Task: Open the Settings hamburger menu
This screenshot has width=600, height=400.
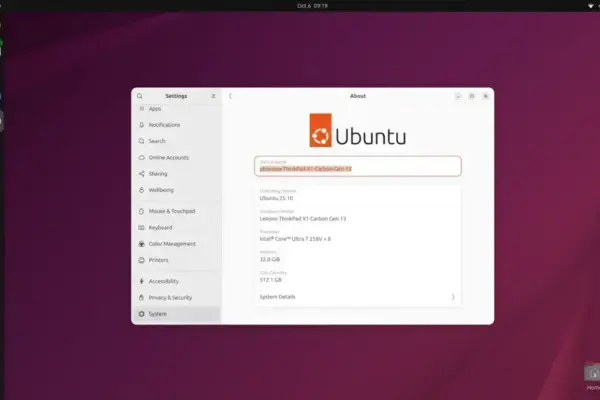Action: tap(214, 96)
